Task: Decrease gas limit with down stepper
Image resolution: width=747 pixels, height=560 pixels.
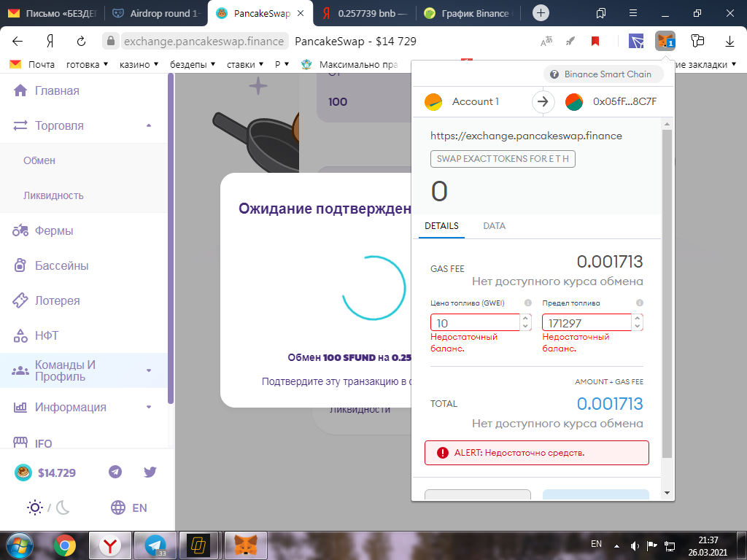Action: pyautogui.click(x=638, y=327)
